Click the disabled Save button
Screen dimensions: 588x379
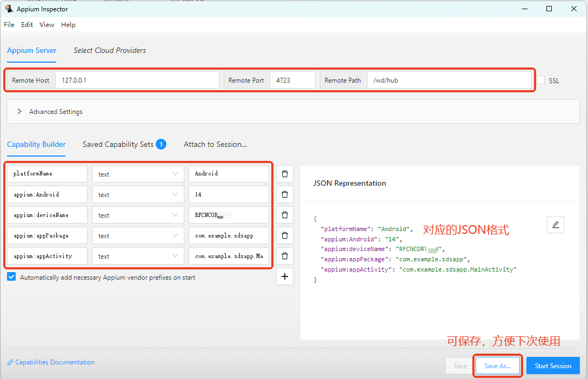460,366
